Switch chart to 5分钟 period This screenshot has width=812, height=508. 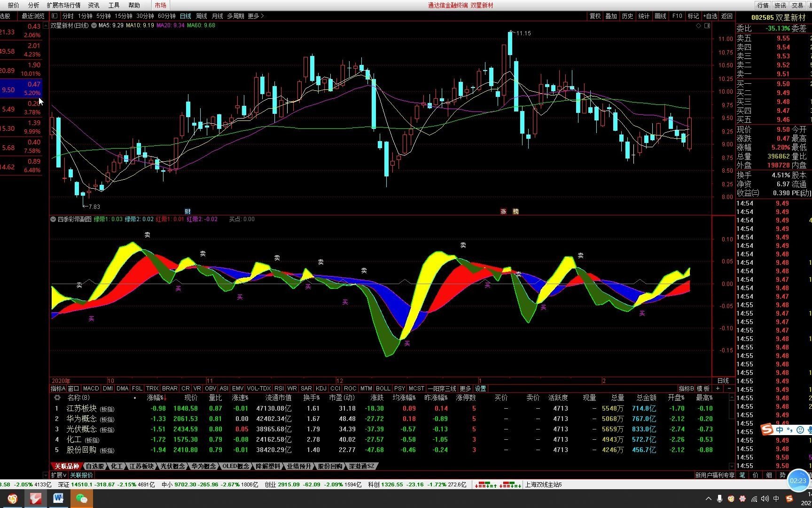[x=103, y=16]
